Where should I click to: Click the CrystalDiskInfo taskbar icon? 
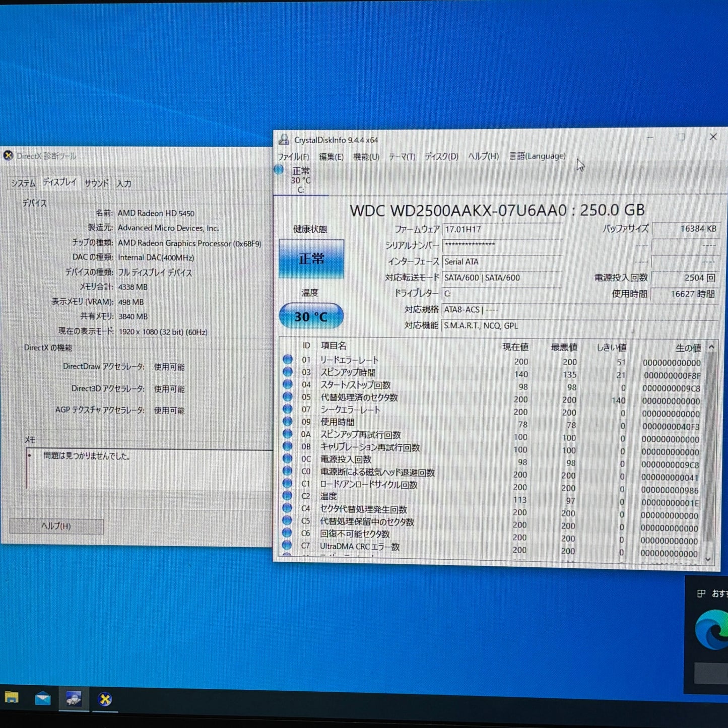click(x=74, y=699)
